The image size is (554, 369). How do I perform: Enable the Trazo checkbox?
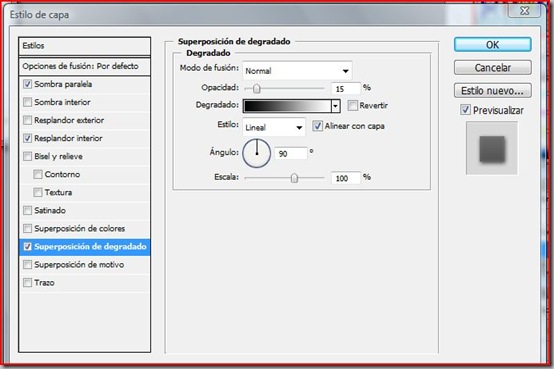tap(27, 282)
